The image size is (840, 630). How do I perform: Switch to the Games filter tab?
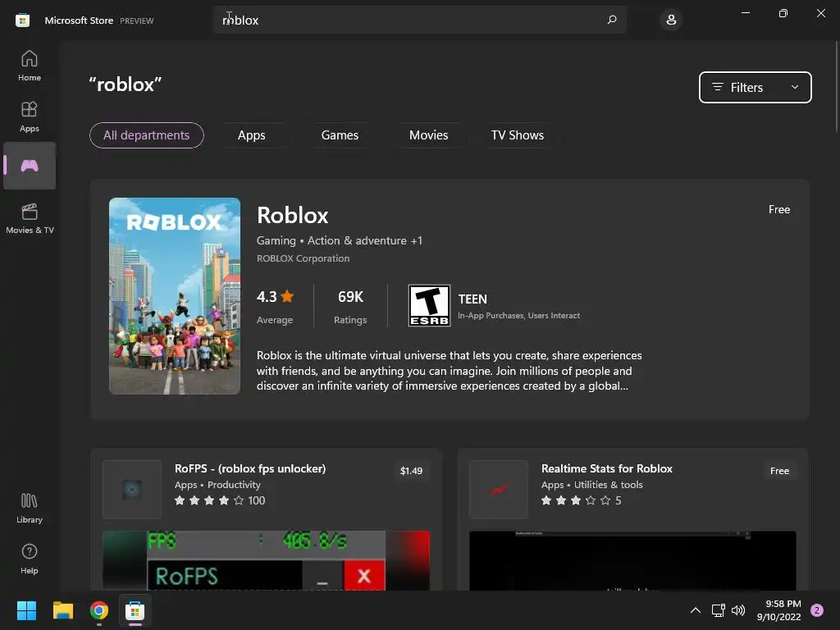pos(340,135)
